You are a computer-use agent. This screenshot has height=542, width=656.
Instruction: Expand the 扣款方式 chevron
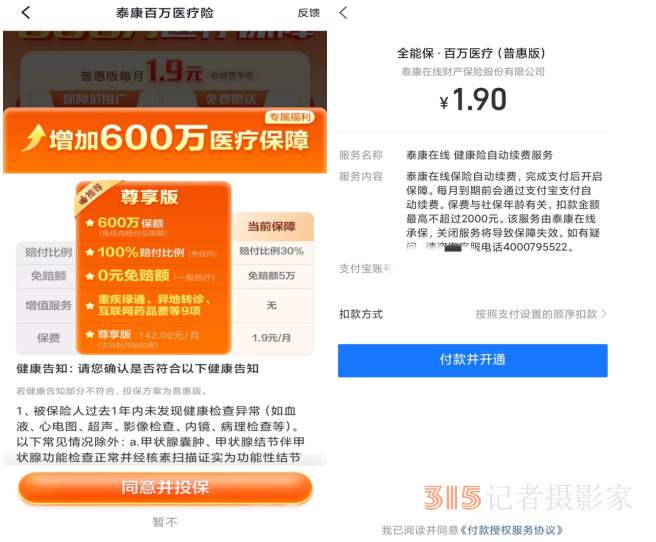[604, 314]
